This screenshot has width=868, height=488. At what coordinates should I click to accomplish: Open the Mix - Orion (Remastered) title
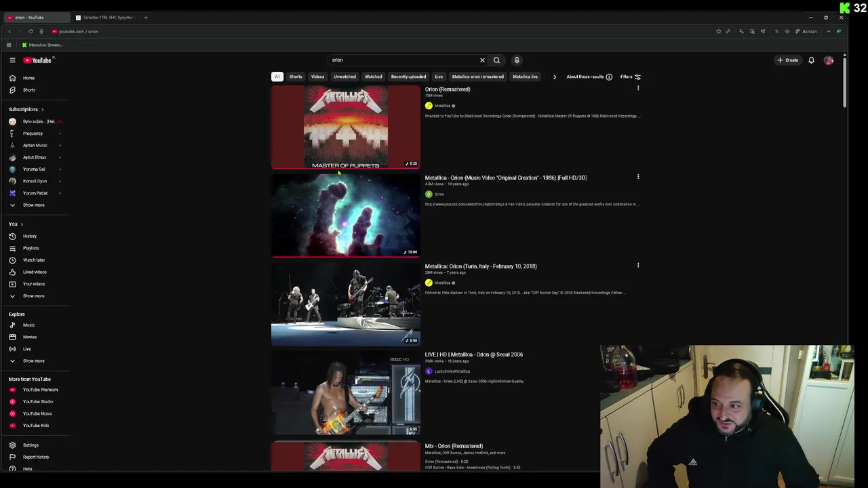[x=454, y=446]
